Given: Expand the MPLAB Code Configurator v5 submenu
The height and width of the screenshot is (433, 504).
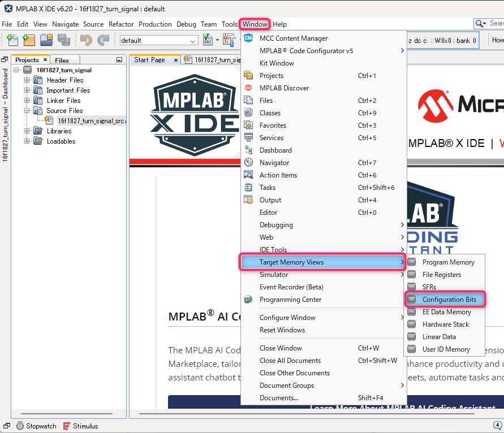Looking at the screenshot, I should (x=324, y=51).
